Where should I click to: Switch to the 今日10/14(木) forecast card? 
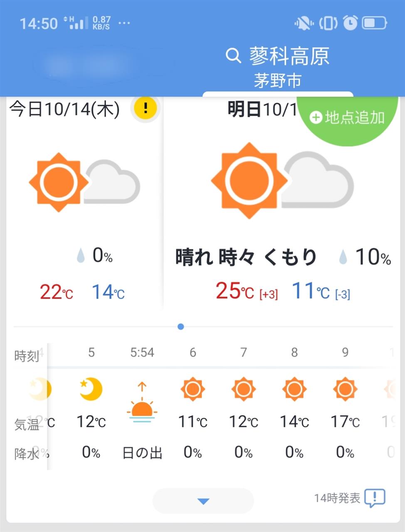coord(64,109)
